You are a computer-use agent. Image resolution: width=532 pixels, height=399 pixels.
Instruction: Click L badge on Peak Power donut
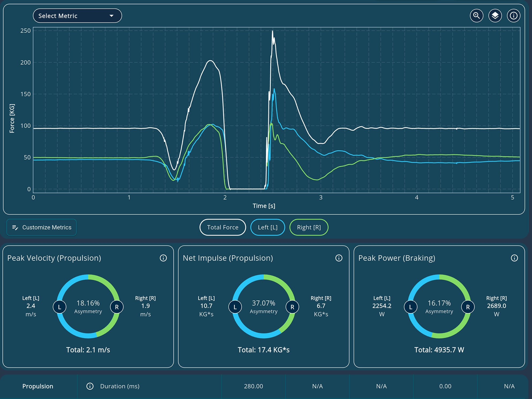[411, 307]
